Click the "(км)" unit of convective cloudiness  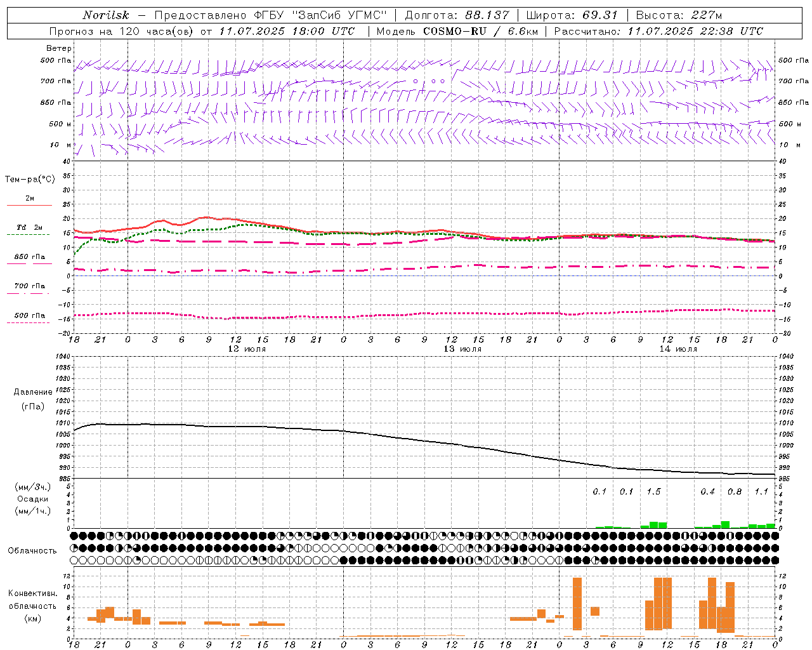click(x=32, y=618)
